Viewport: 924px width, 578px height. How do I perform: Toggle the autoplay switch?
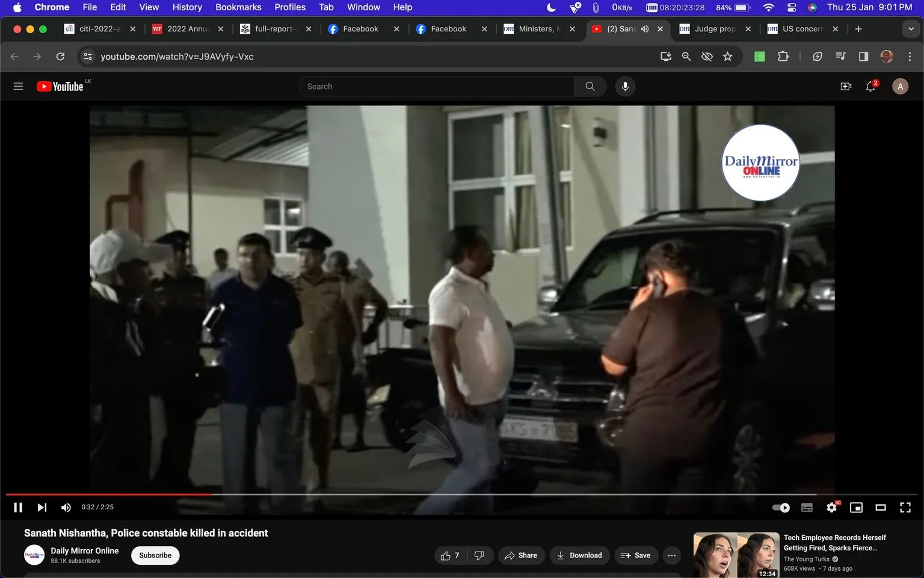[x=781, y=508]
